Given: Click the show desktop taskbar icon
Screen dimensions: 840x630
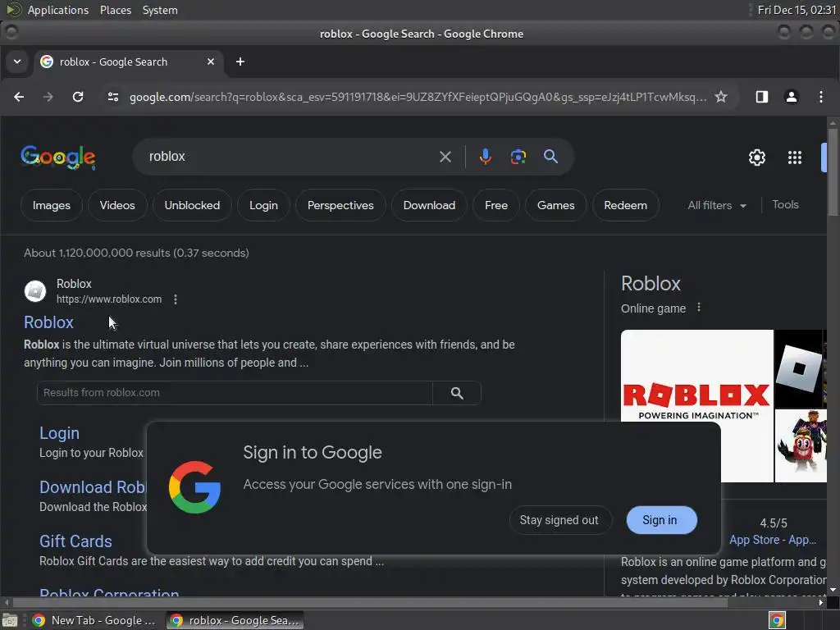Looking at the screenshot, I should click(x=10, y=620).
